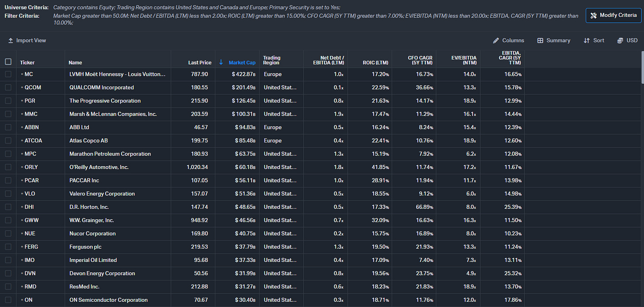Check the FERG row checkbox

point(8,247)
